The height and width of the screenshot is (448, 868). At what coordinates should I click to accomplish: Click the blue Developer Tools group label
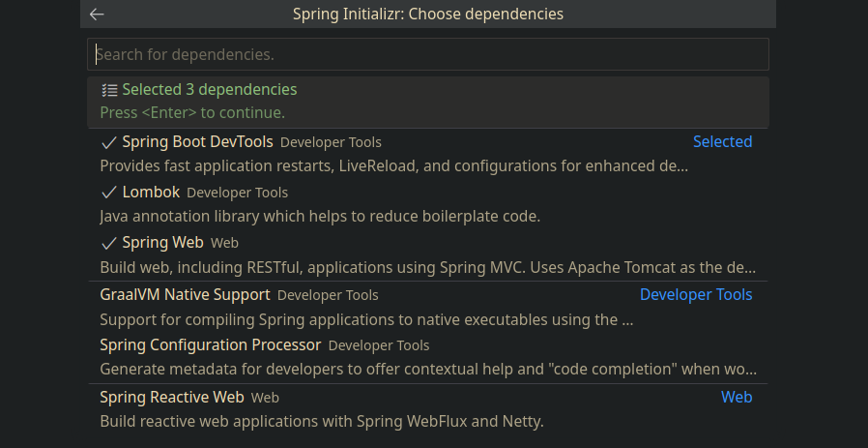coord(695,294)
